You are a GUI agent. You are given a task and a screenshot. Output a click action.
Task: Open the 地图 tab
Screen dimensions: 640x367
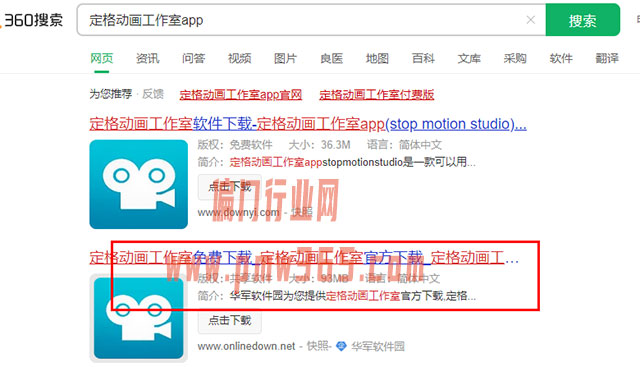377,58
